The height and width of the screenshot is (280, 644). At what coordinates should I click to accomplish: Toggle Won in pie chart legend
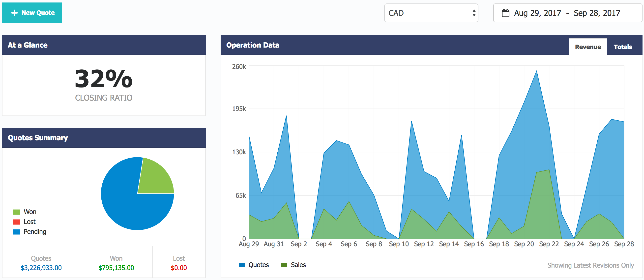[x=30, y=212]
